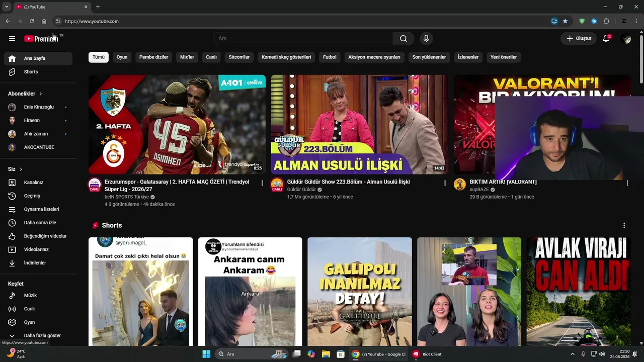This screenshot has width=644, height=362.
Task: Click the search magnifier button beside the search box
Action: [x=404, y=38]
